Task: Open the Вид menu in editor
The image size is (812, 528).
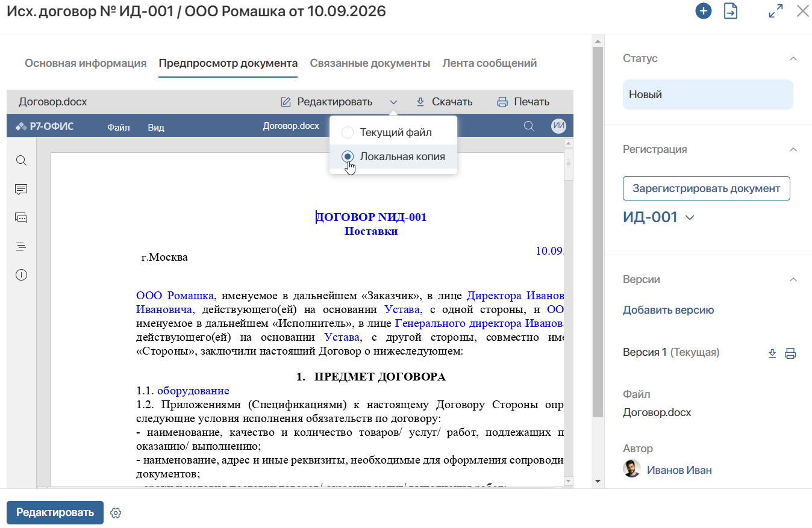Action: (x=156, y=127)
